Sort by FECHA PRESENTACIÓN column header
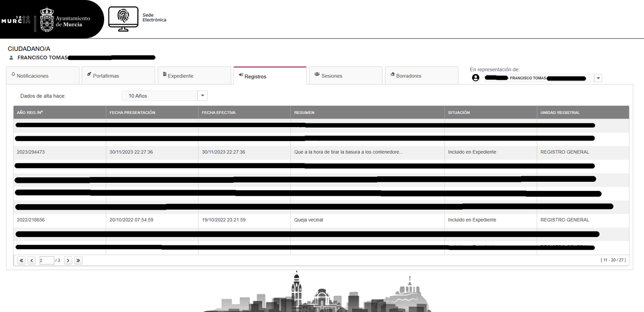The height and width of the screenshot is (312, 644). click(x=152, y=113)
